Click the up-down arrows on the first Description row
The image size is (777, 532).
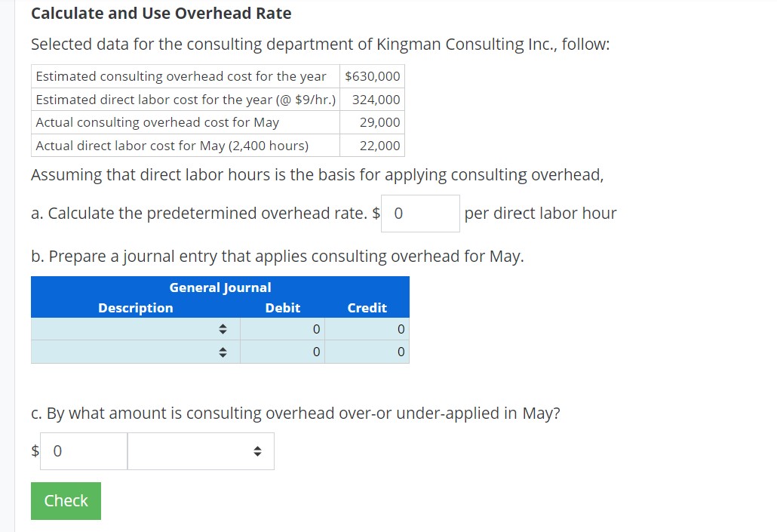(223, 328)
